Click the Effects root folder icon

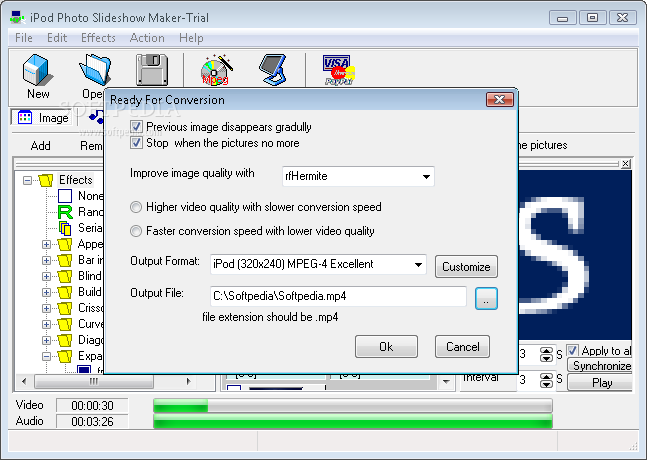[46, 180]
